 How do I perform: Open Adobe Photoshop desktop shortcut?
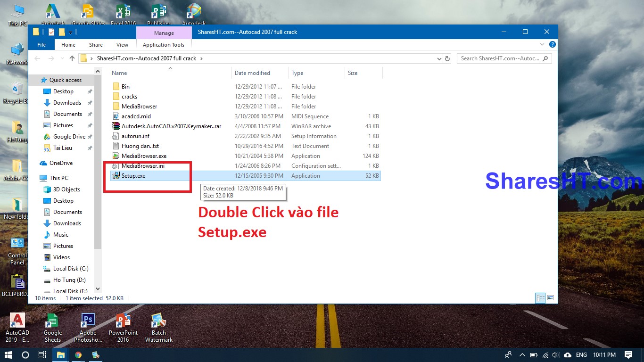click(x=88, y=328)
